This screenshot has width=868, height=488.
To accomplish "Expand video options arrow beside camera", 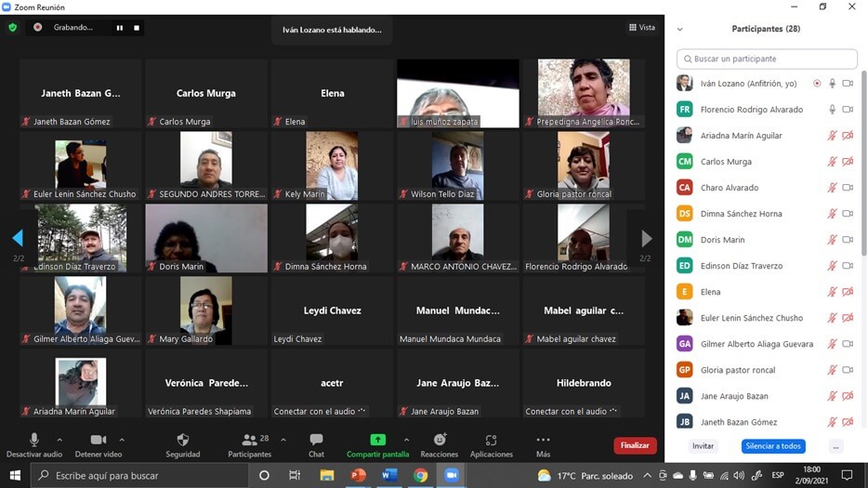I will [x=122, y=440].
